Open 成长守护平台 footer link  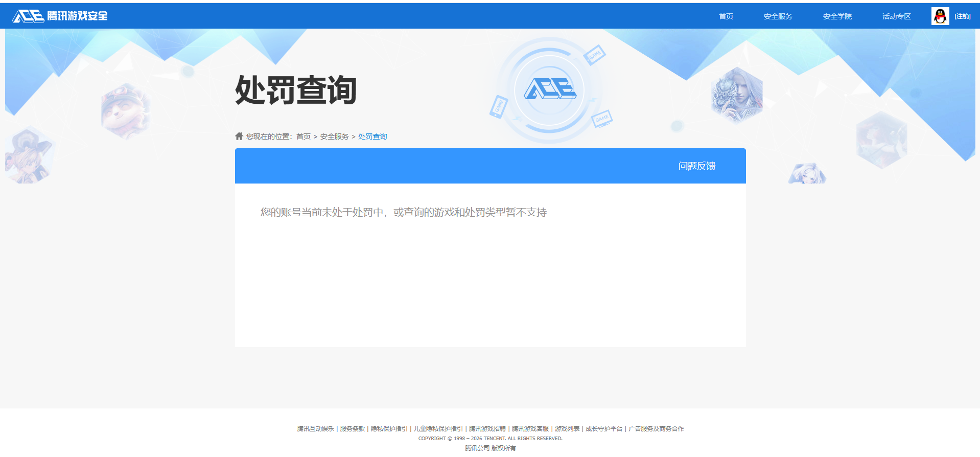coord(604,429)
